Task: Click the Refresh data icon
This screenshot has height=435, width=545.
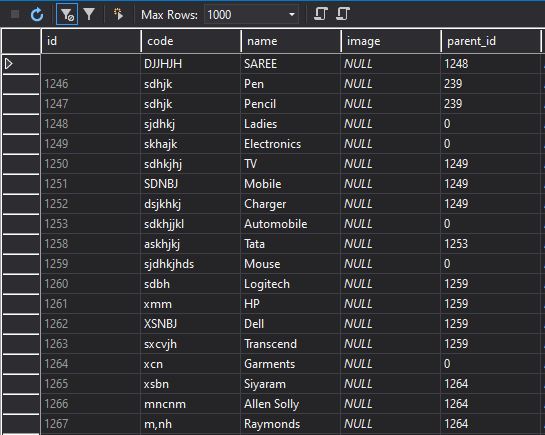Action: [36, 15]
